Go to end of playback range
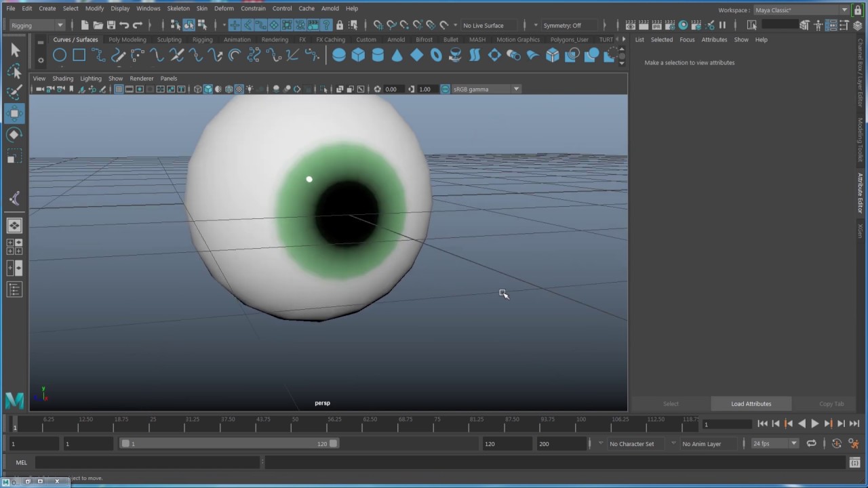Image resolution: width=868 pixels, height=488 pixels. pos(854,424)
